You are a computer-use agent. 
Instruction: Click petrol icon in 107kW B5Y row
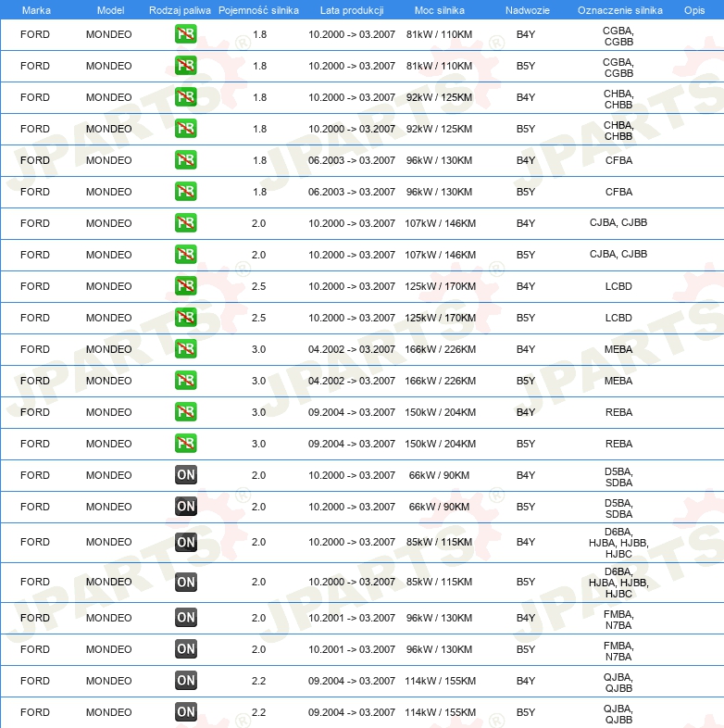point(186,255)
